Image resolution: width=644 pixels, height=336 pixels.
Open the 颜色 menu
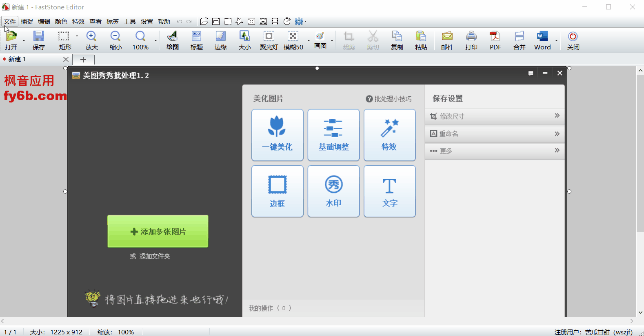[x=61, y=21]
